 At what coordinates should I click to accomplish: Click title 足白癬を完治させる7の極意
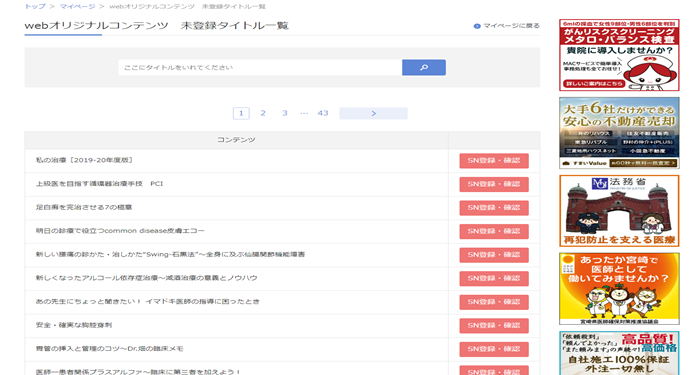click(x=84, y=208)
